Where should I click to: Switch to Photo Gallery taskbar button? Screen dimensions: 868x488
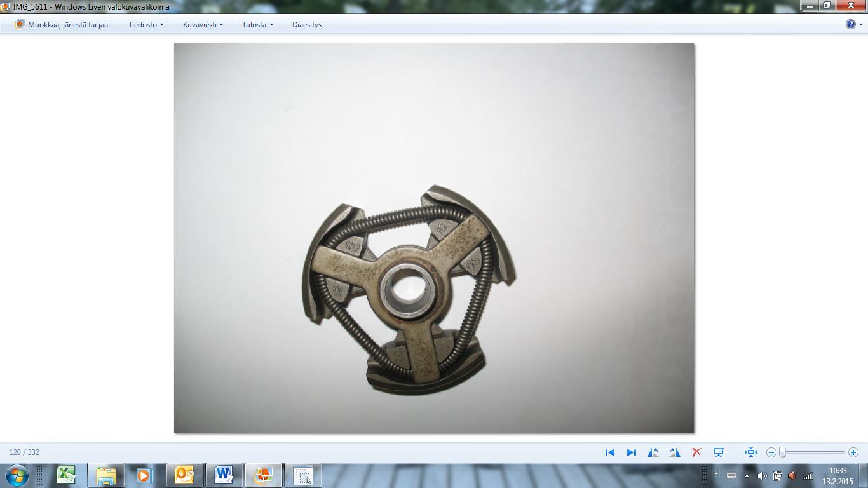coord(263,475)
